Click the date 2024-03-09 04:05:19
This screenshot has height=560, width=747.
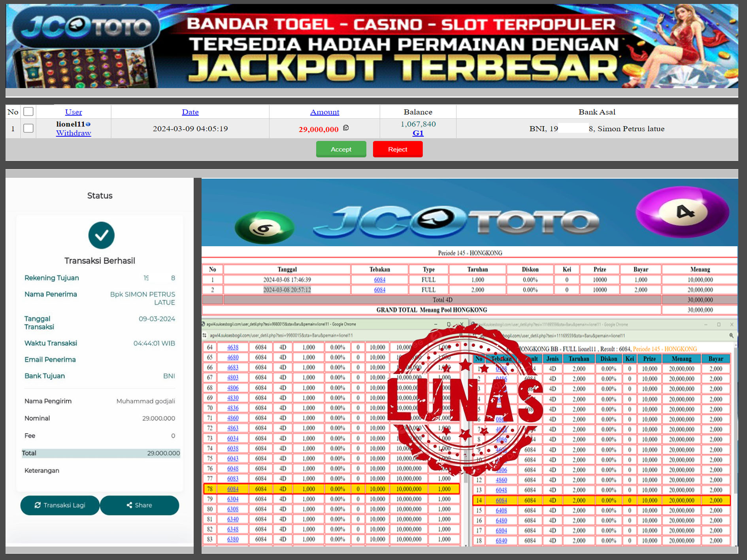(190, 128)
